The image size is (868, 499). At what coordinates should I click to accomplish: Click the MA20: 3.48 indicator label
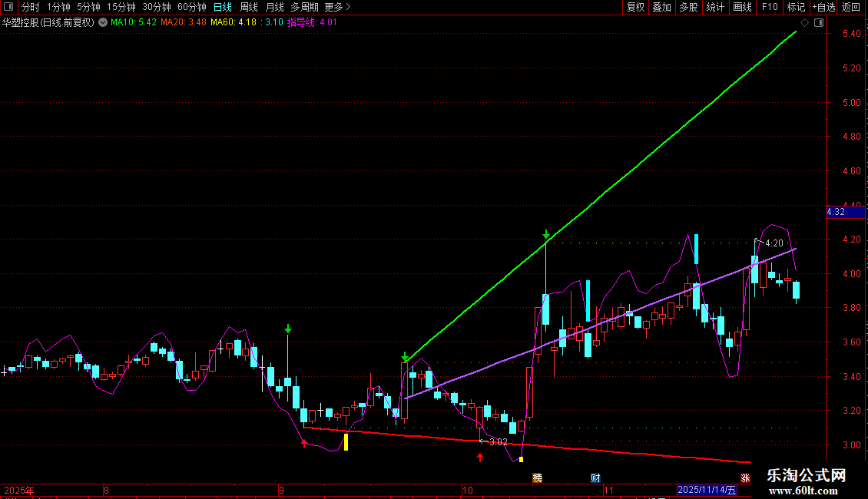(x=184, y=22)
